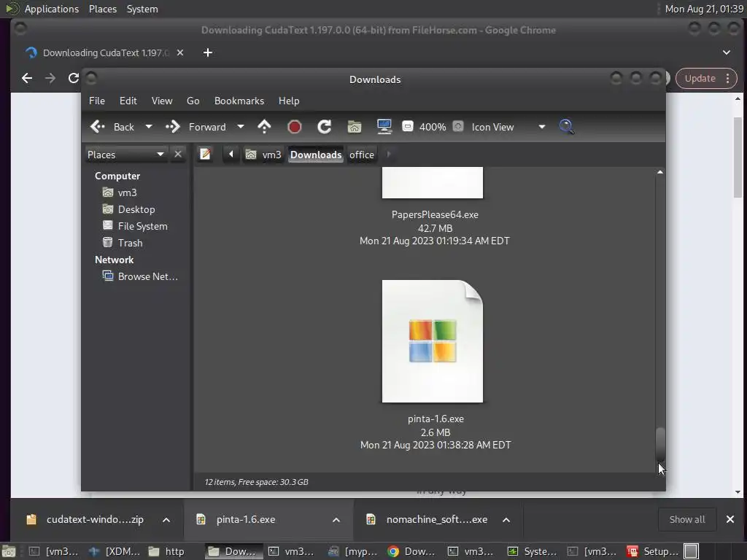
Task: Zoom out with the minus icon
Action: click(x=407, y=127)
